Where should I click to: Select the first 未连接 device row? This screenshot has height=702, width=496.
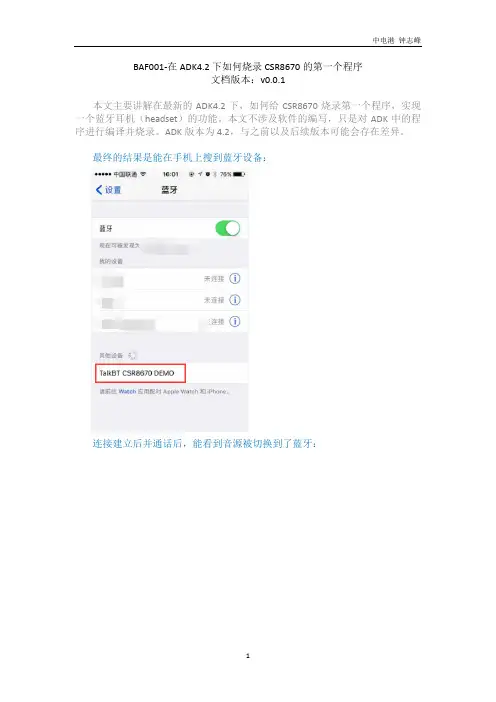coord(170,278)
